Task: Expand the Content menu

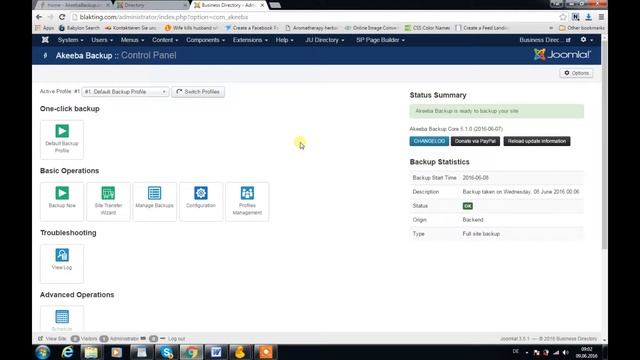Action: pyautogui.click(x=165, y=40)
